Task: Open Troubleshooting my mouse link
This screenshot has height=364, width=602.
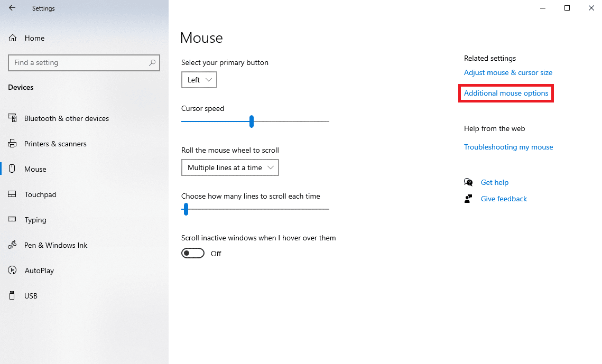Action: [508, 147]
